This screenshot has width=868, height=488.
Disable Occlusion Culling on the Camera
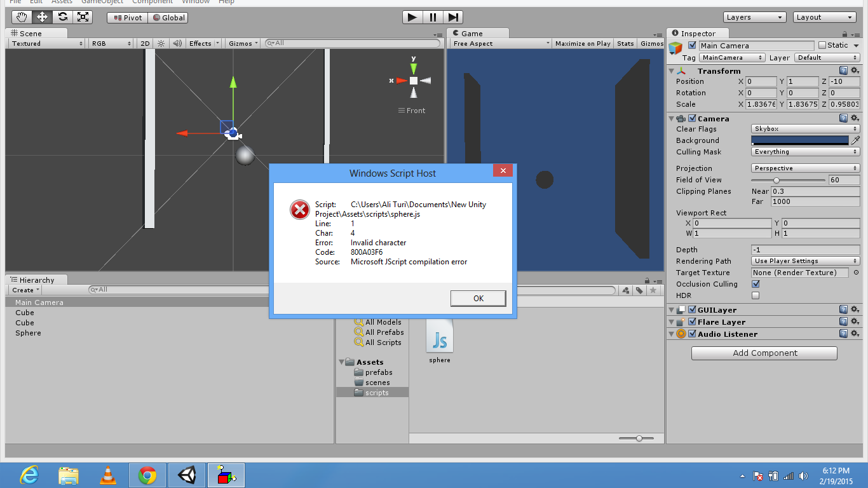click(x=756, y=284)
